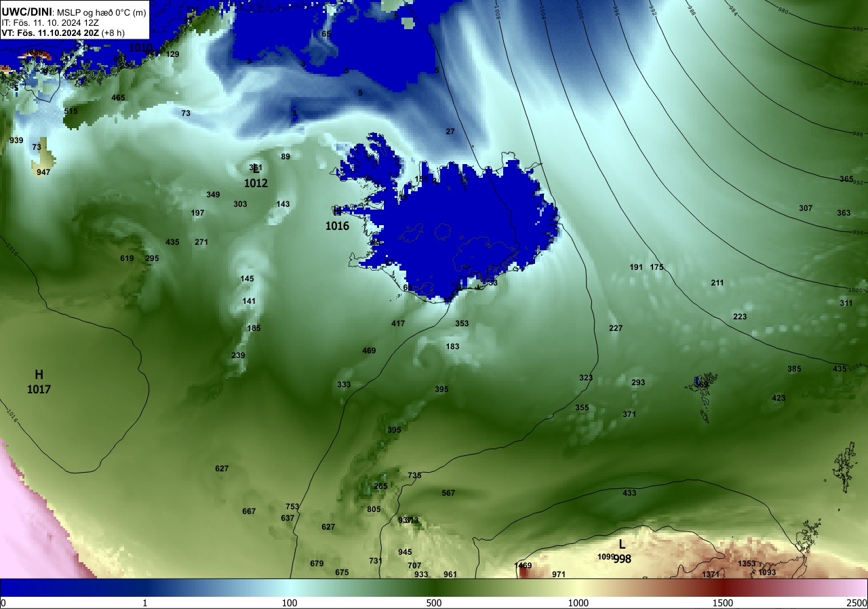
Task: Click the height value 197
Action: (197, 213)
